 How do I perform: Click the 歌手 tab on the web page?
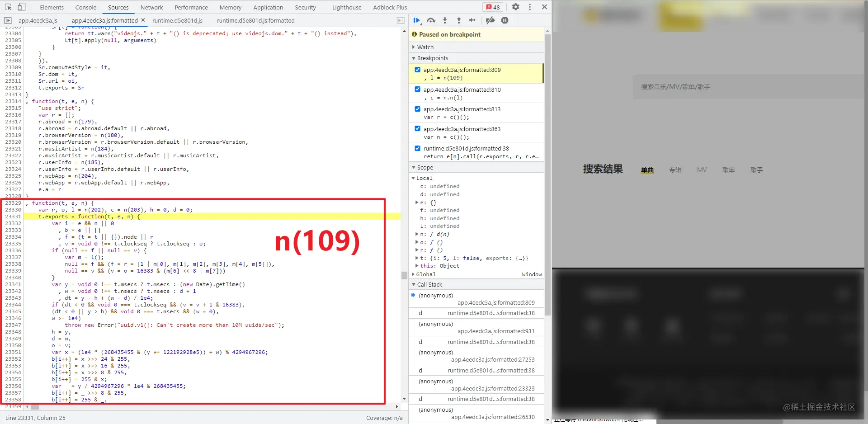coord(756,170)
